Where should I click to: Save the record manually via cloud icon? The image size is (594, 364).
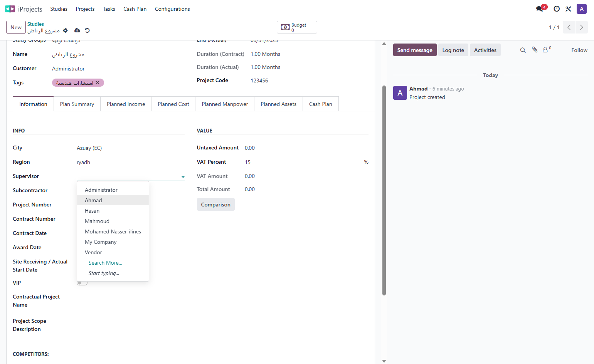point(77,30)
